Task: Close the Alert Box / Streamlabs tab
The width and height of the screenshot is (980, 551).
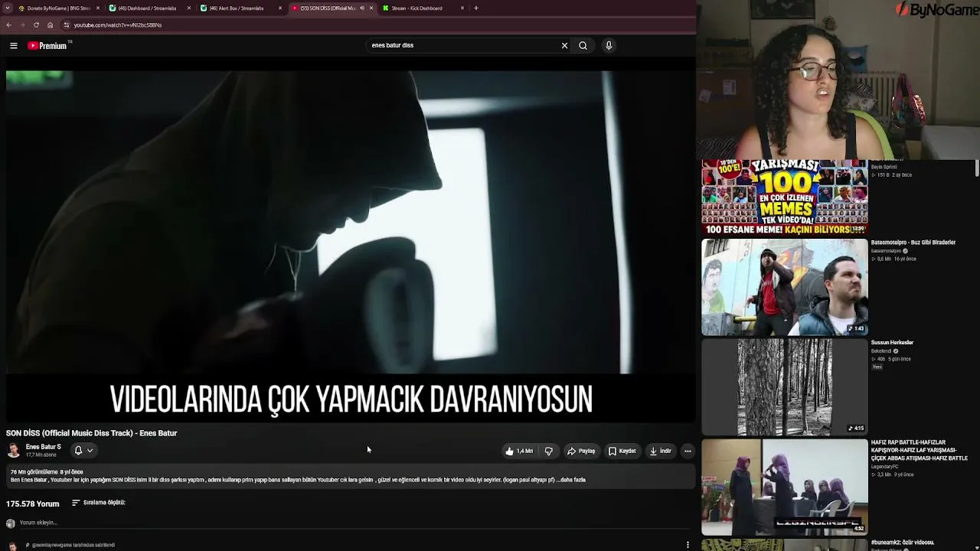Action: [280, 8]
